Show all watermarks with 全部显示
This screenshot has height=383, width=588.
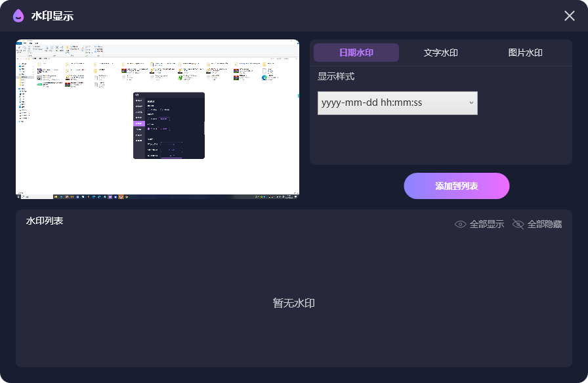[486, 224]
